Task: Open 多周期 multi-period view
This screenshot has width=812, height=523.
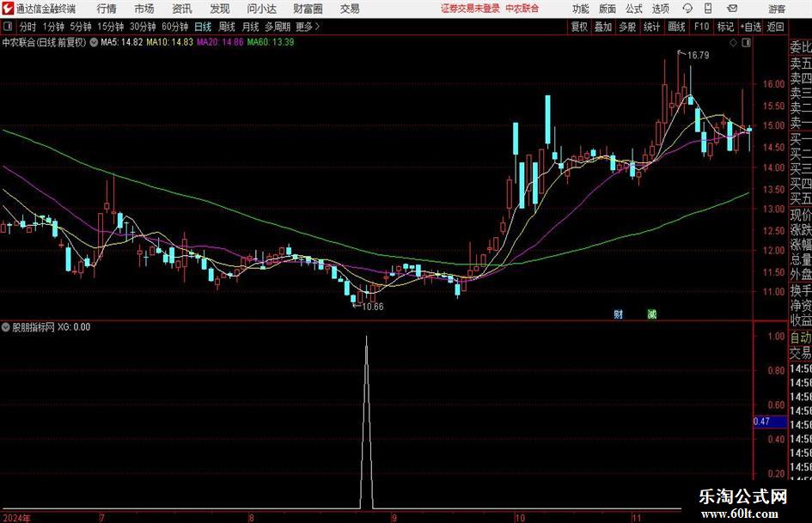Action: [x=278, y=27]
